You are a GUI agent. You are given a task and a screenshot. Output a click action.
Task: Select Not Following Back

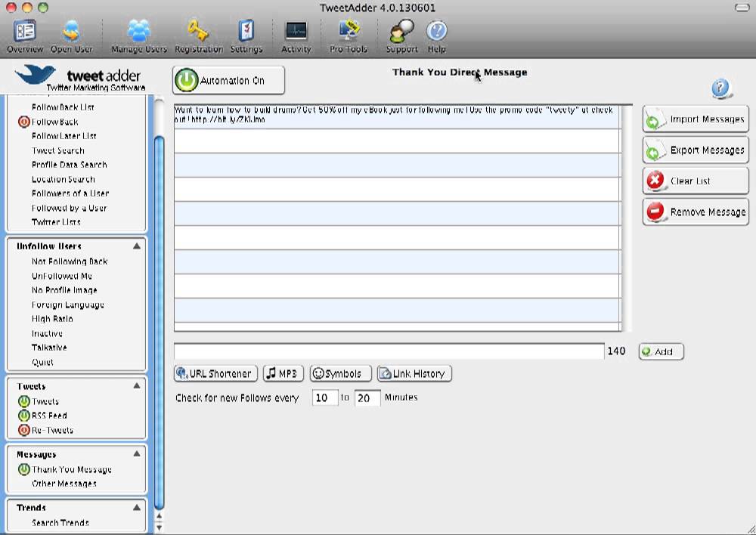tap(70, 261)
